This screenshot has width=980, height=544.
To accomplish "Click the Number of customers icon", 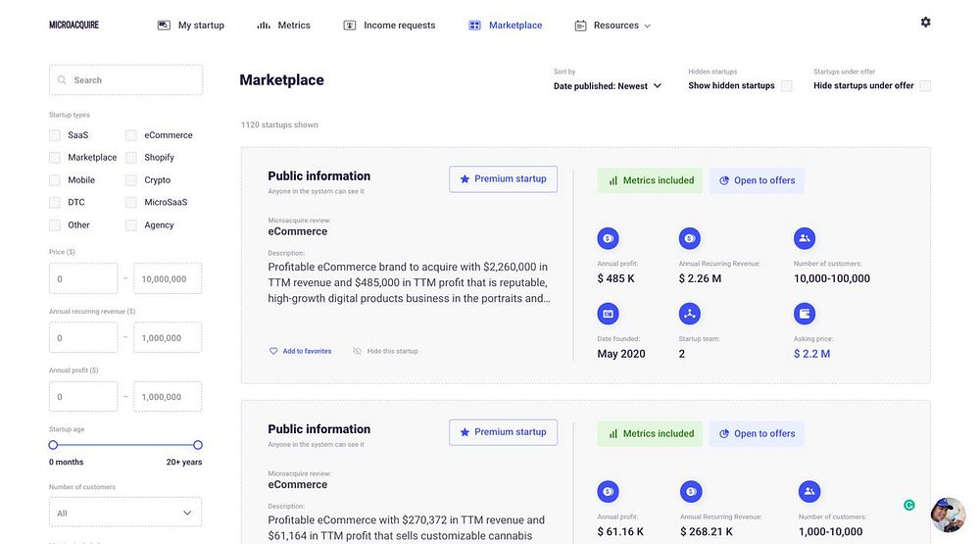I will tap(805, 238).
